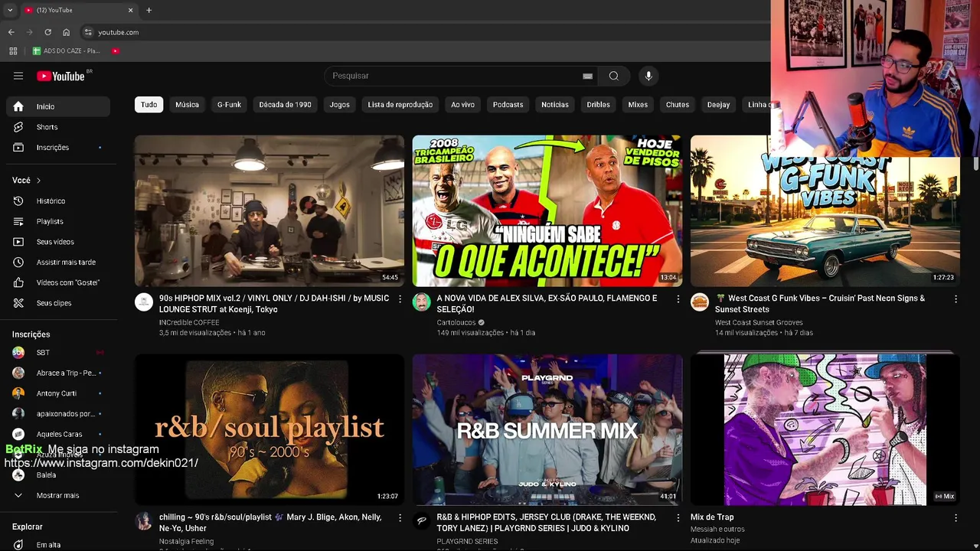
Task: Click the West Coast Sunset Grooves channel avatar
Action: click(x=700, y=302)
